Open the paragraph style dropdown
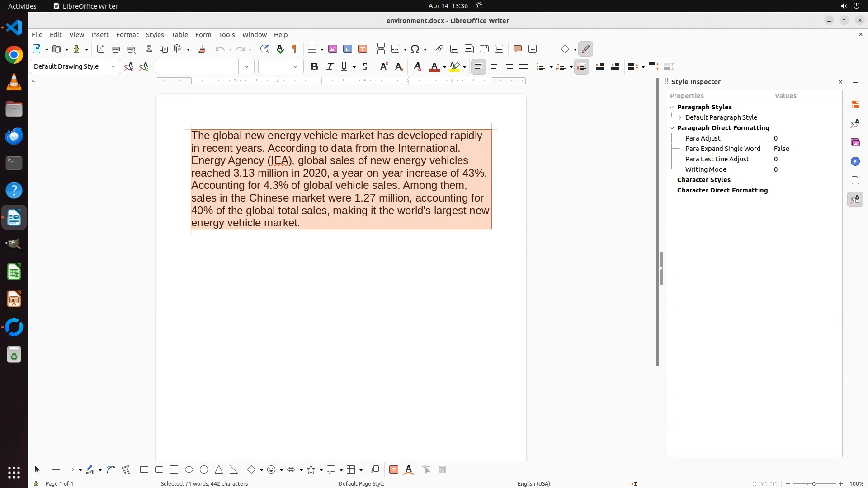This screenshot has height=488, width=868. 113,67
